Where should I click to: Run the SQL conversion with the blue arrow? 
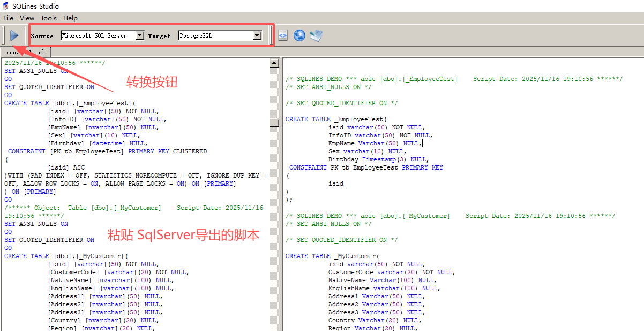click(14, 35)
